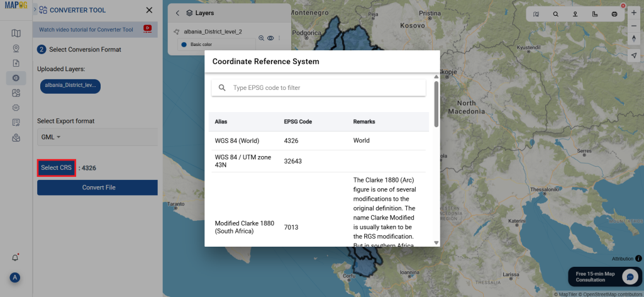
Task: Close the Converter Tool panel
Action: pos(149,10)
